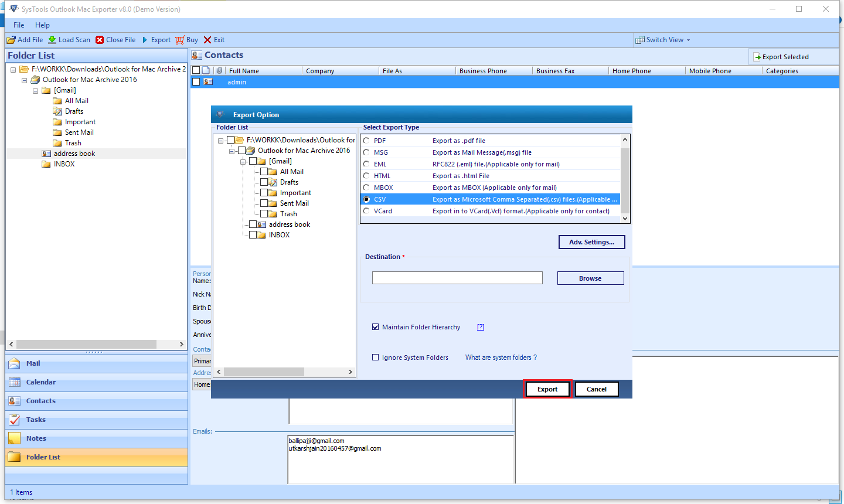The image size is (844, 504).
Task: Open the Switch View dropdown arrow
Action: tap(689, 40)
